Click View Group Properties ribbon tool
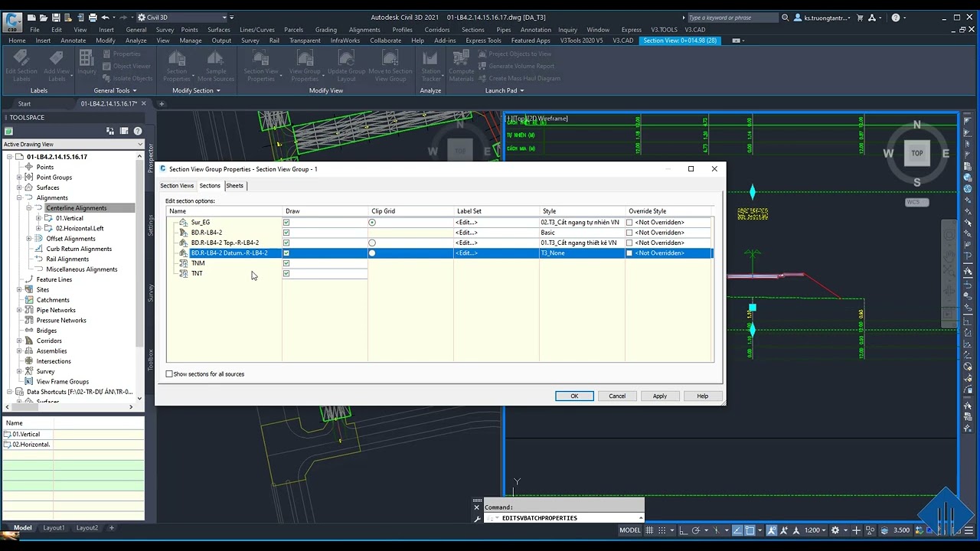This screenshot has width=980, height=551. tap(305, 67)
